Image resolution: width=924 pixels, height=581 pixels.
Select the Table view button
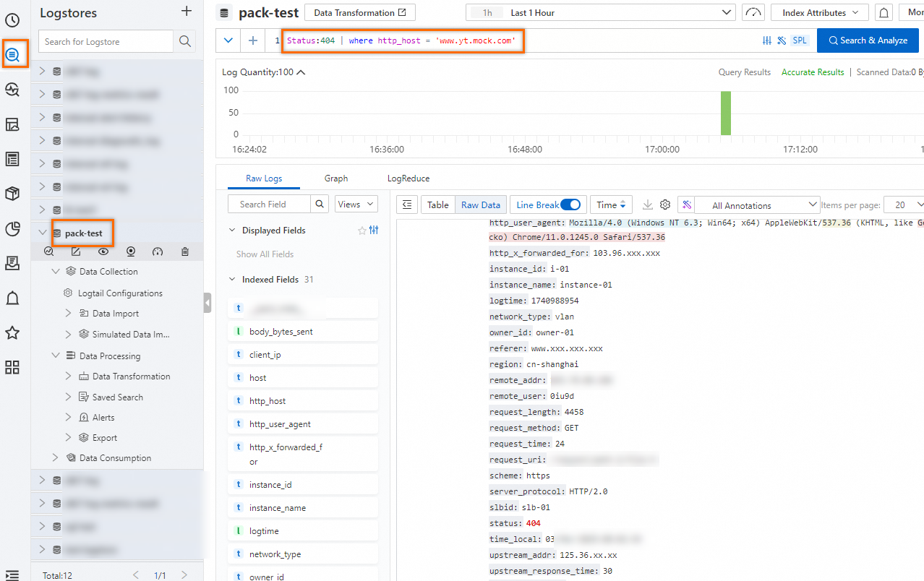(x=438, y=205)
